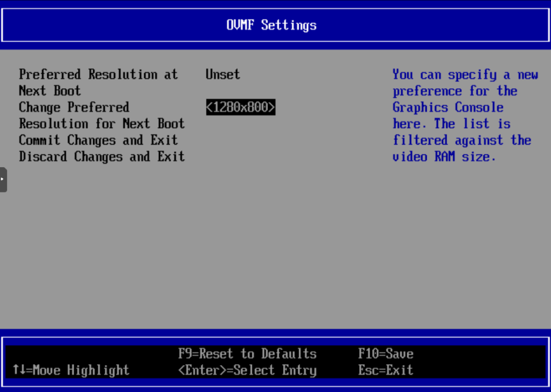Expand the side panel arrow handle

pos(3,180)
